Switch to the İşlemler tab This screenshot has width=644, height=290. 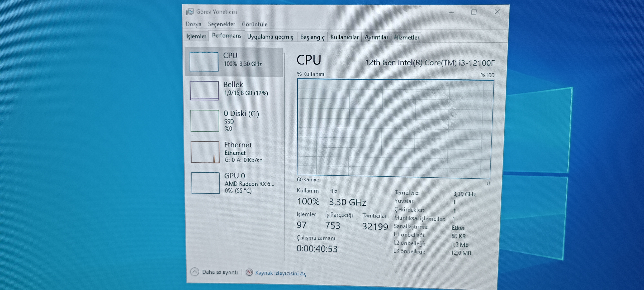pyautogui.click(x=196, y=36)
